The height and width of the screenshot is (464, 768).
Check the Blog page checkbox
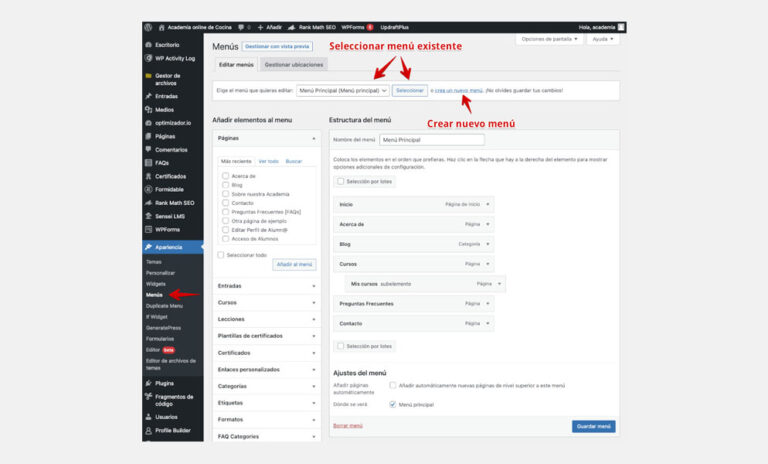click(225, 185)
